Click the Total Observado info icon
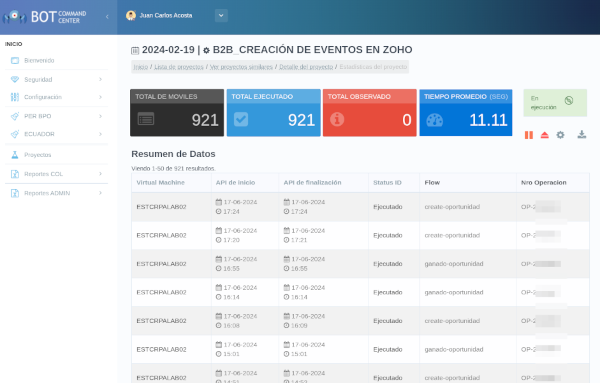The width and height of the screenshot is (600, 383). point(337,119)
